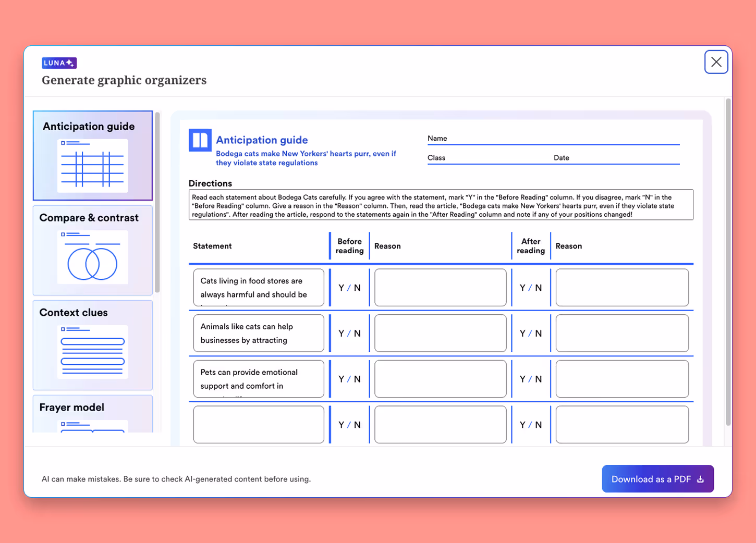Click first Reason box in Animals row
Viewport: 756px width, 543px height.
tap(441, 334)
